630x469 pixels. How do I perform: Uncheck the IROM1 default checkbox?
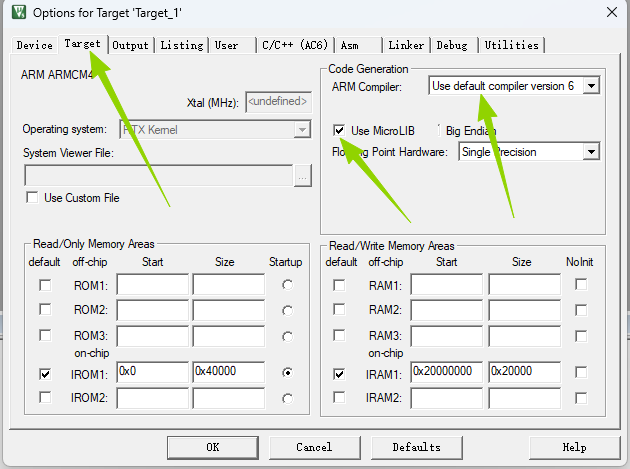[x=45, y=374]
